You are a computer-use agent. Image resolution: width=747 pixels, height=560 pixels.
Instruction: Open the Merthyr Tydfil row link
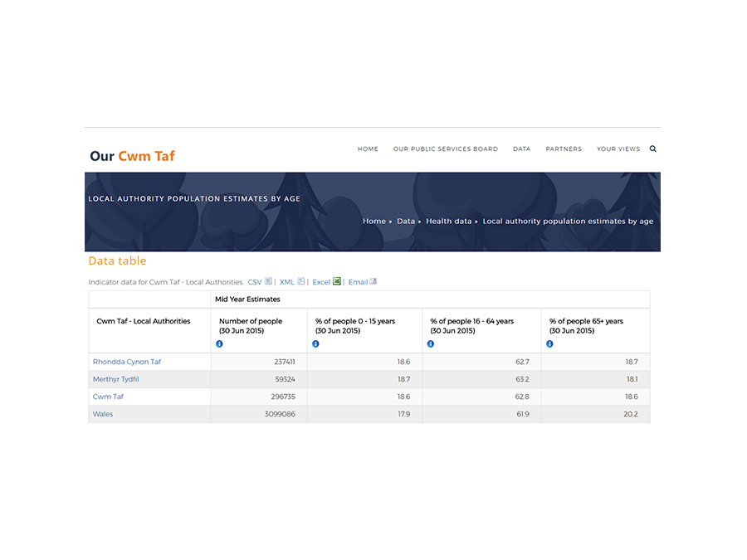[115, 379]
